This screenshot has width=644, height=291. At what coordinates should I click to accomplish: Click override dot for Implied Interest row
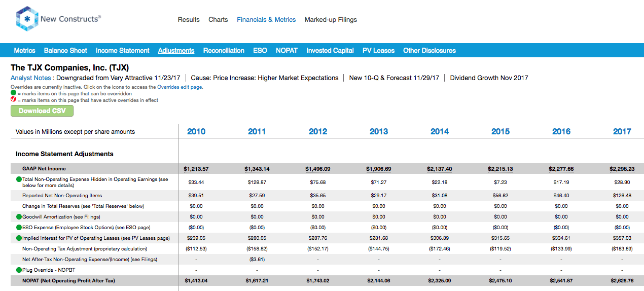pos(19,238)
